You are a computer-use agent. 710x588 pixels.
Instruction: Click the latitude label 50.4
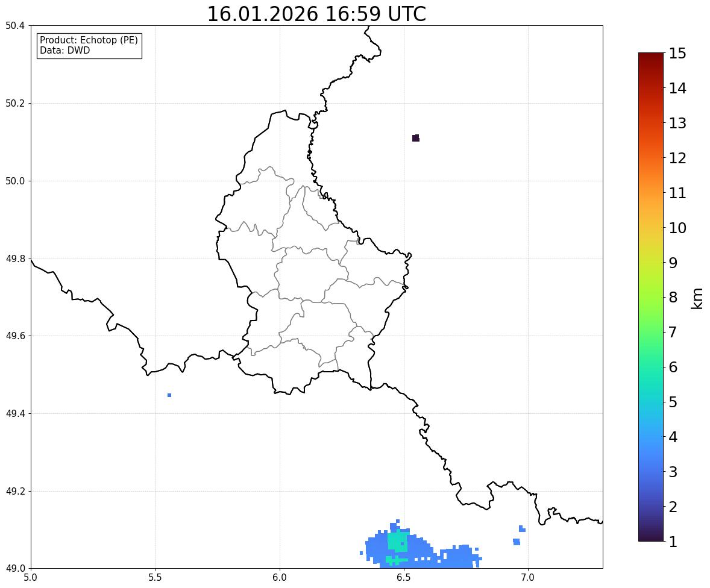coord(14,26)
